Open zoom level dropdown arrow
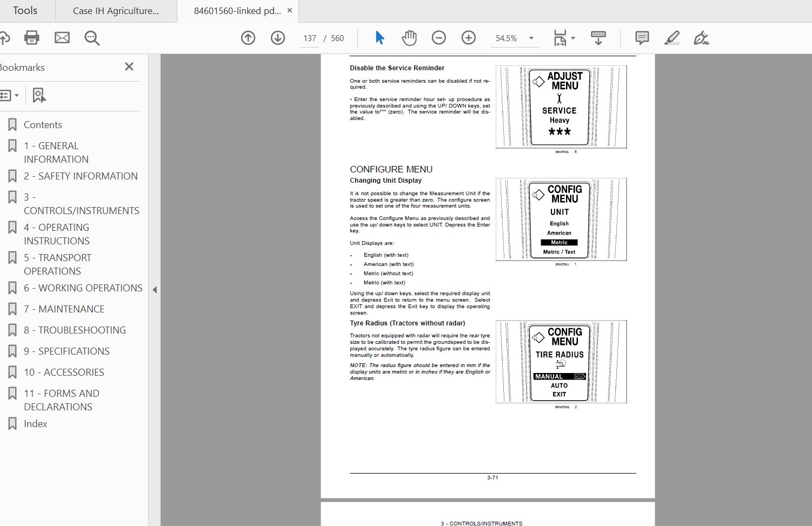Viewport: 812px width, 526px height. [x=531, y=38]
